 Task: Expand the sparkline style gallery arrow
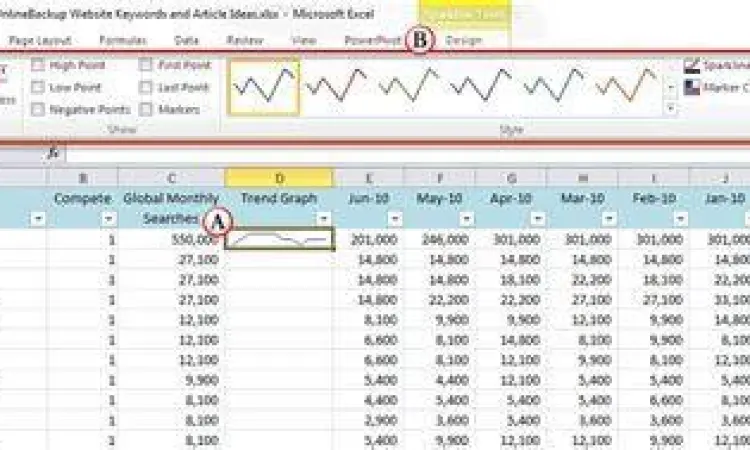click(671, 109)
